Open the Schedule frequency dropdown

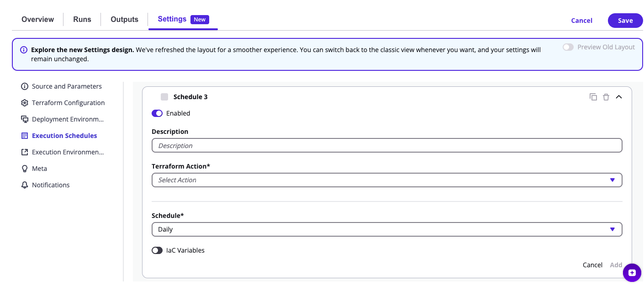387,229
